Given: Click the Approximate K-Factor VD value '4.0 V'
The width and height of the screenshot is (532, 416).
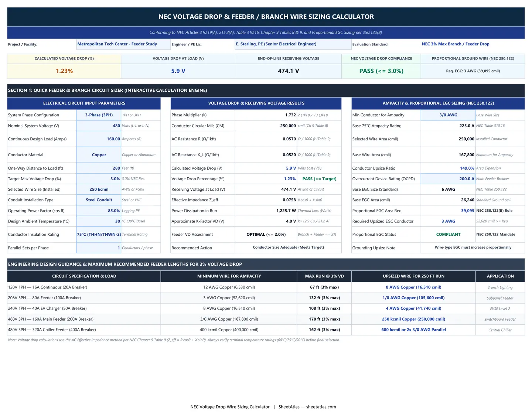Looking at the screenshot, I should pyautogui.click(x=266, y=221).
